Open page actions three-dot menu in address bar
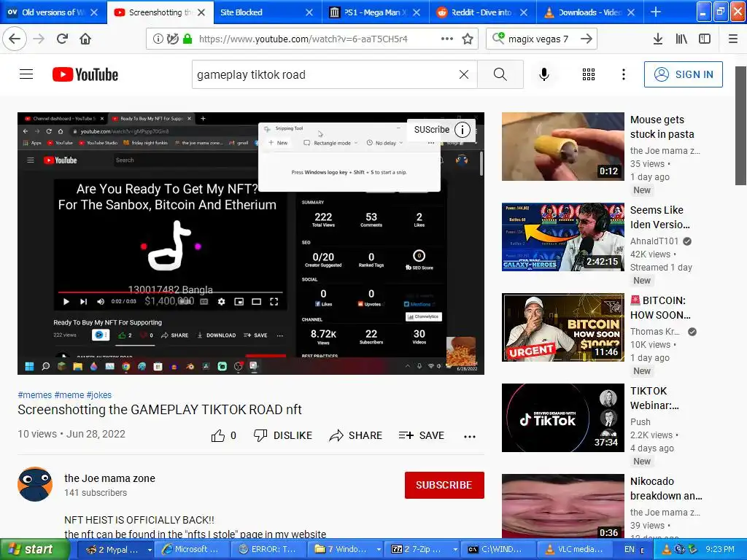The width and height of the screenshot is (747, 560). point(447,39)
